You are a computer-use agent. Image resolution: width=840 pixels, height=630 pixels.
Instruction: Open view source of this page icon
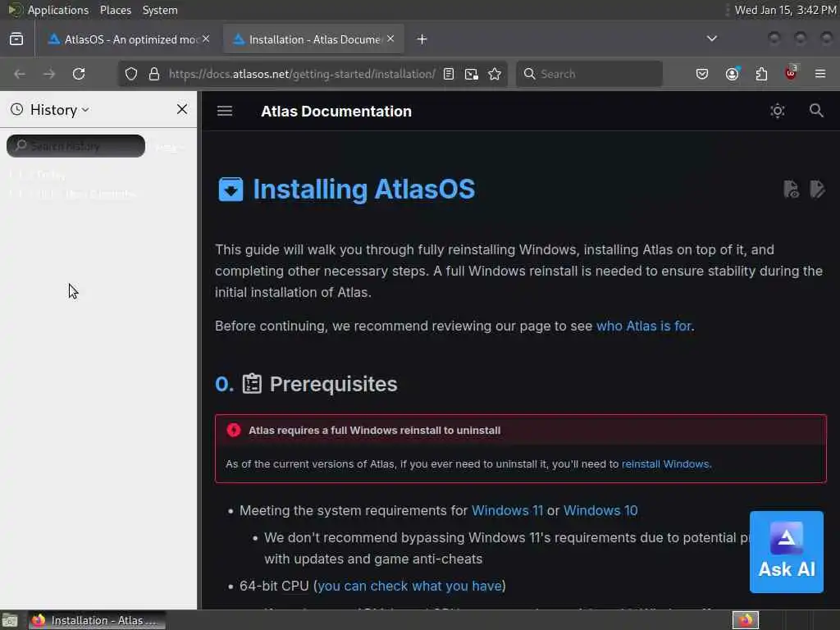tap(792, 189)
